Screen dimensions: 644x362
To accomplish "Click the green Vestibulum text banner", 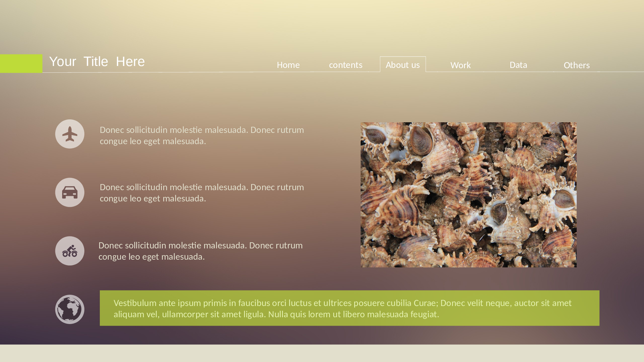I will coord(349,308).
